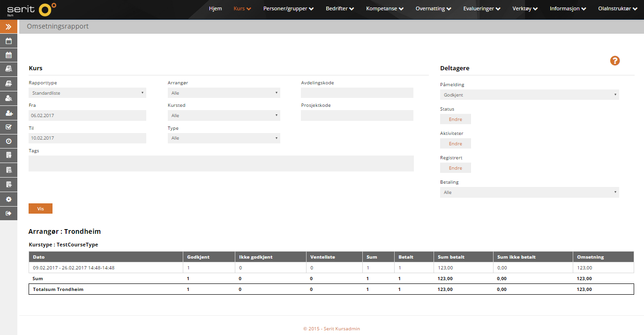Click Endre under Aktiviteter
This screenshot has height=335, width=644.
[456, 143]
